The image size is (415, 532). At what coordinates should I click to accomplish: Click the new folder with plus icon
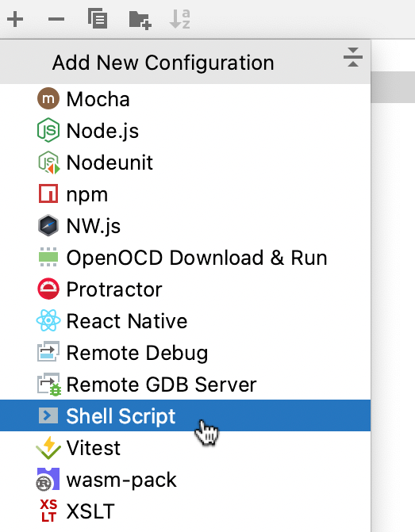[x=140, y=20]
